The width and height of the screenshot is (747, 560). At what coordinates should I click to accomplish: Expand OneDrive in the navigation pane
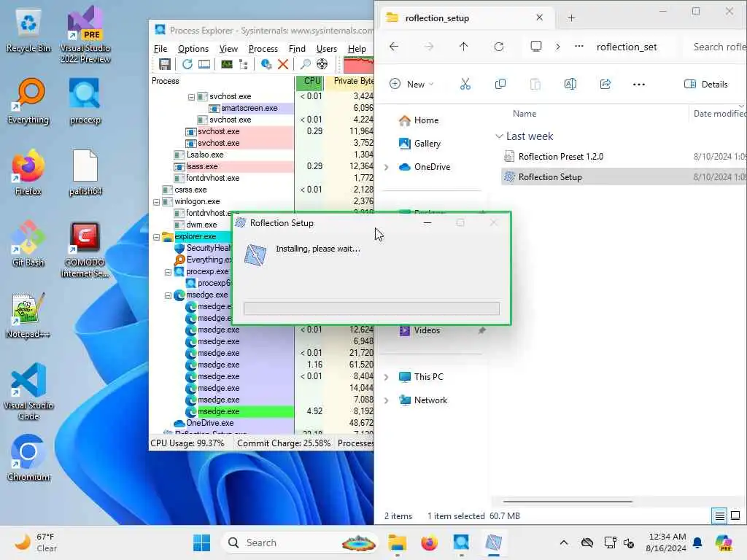pyautogui.click(x=387, y=167)
